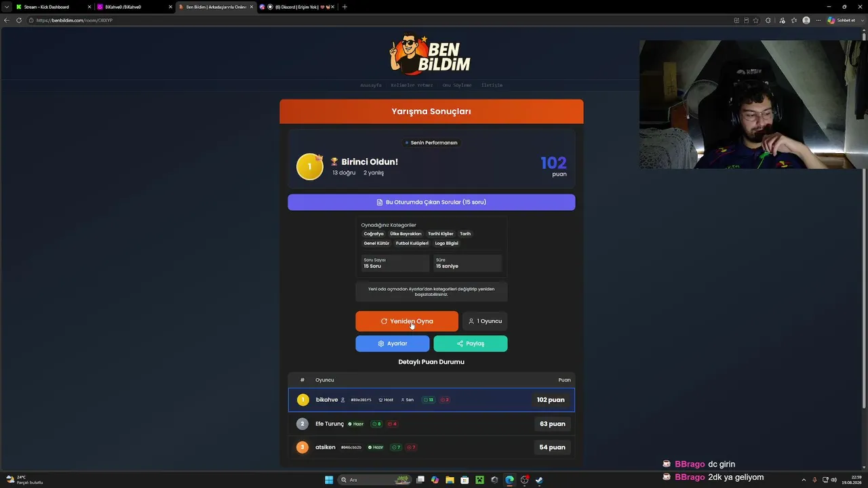Close the BiKahve0 tab
The image size is (868, 488).
[x=170, y=7]
